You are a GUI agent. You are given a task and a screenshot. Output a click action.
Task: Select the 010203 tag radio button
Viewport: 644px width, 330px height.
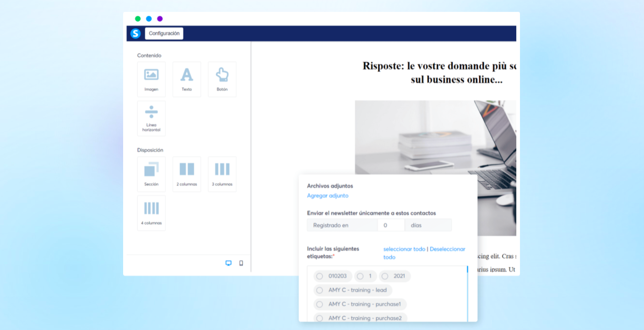point(319,276)
